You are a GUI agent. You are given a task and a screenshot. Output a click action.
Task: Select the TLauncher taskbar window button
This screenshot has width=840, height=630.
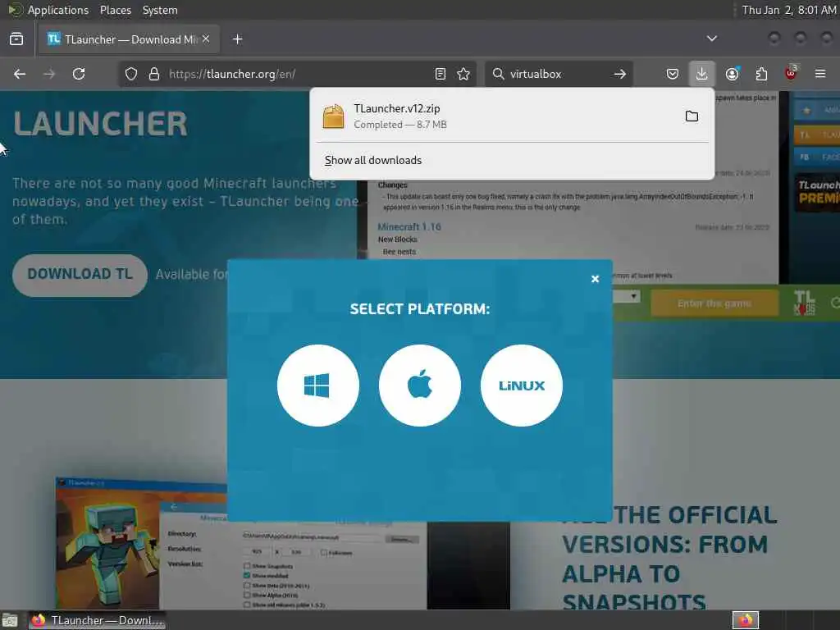(x=97, y=620)
